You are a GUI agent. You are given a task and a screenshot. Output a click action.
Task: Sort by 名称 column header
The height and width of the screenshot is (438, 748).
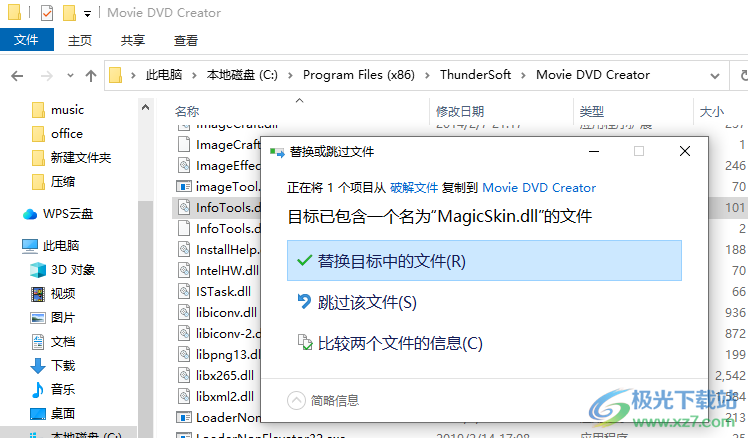pyautogui.click(x=187, y=112)
